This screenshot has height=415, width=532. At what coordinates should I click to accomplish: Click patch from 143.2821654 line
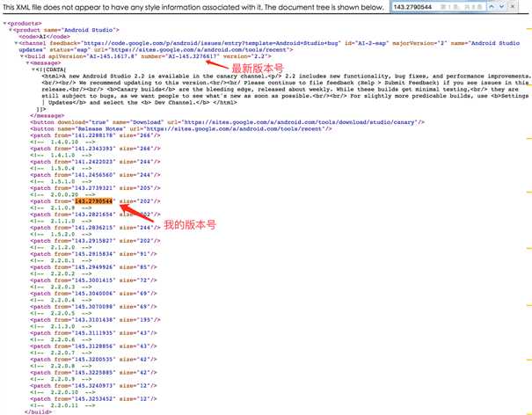pyautogui.click(x=95, y=215)
